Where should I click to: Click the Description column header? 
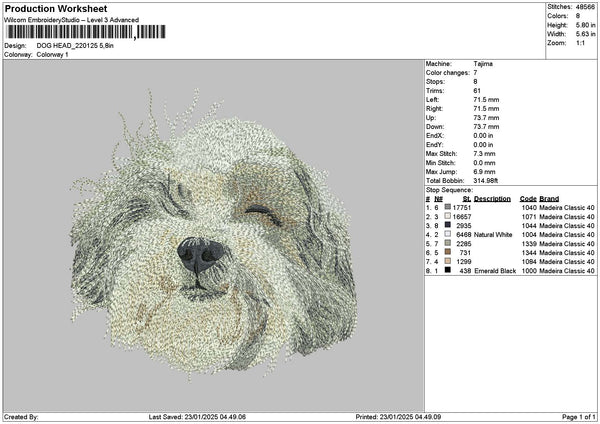pos(492,198)
